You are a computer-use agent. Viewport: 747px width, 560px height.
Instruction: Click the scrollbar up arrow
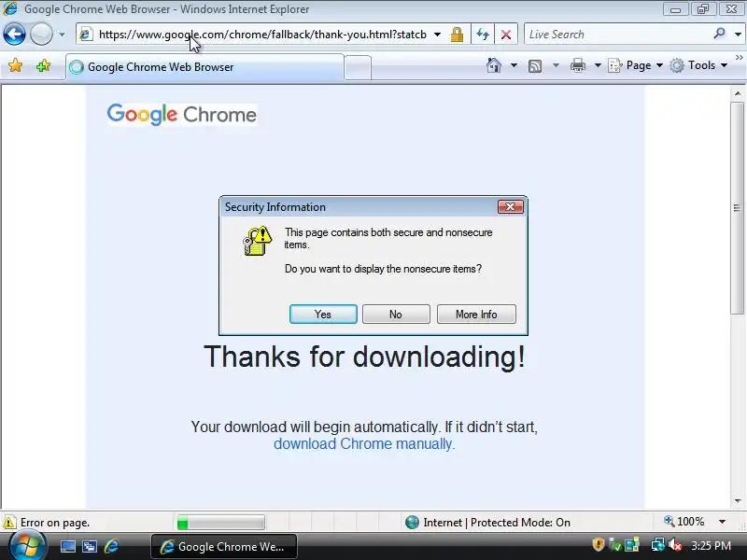[738, 93]
